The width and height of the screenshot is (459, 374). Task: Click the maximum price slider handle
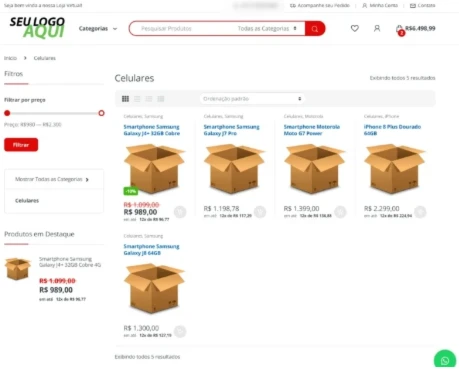[101, 113]
